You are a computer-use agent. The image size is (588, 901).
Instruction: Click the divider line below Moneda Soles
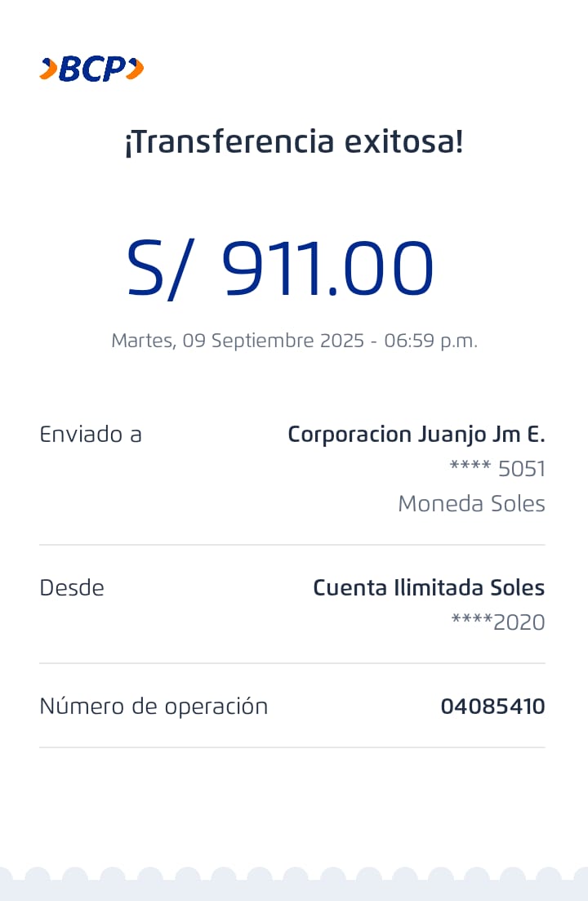pos(292,545)
